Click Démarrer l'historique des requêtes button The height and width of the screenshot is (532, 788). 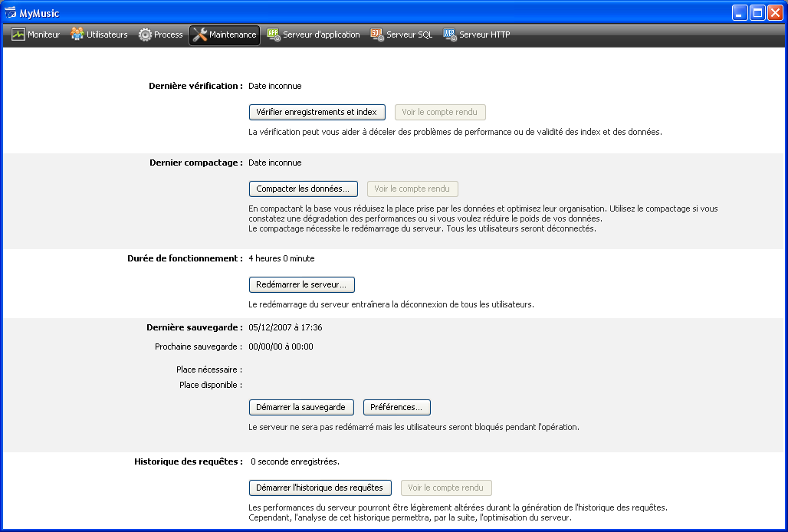320,488
